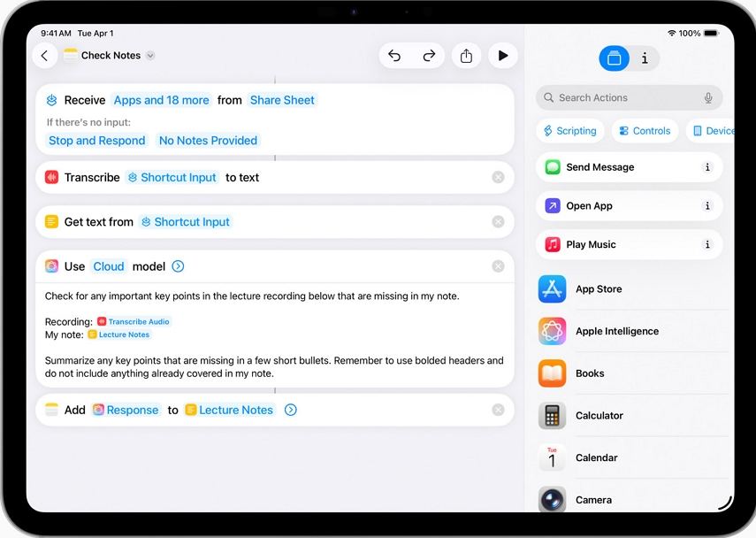Undo the last shortcut edit
This screenshot has height=538, width=756.
tap(394, 56)
